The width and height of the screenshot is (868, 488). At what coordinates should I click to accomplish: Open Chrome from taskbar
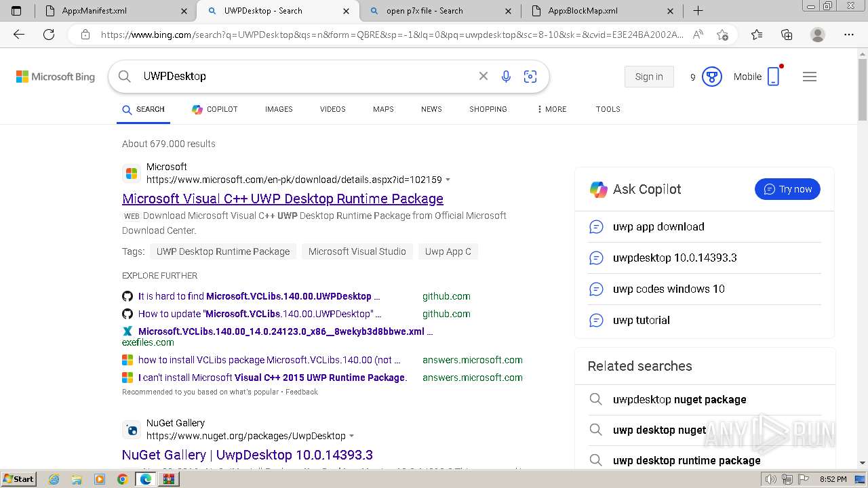122,479
